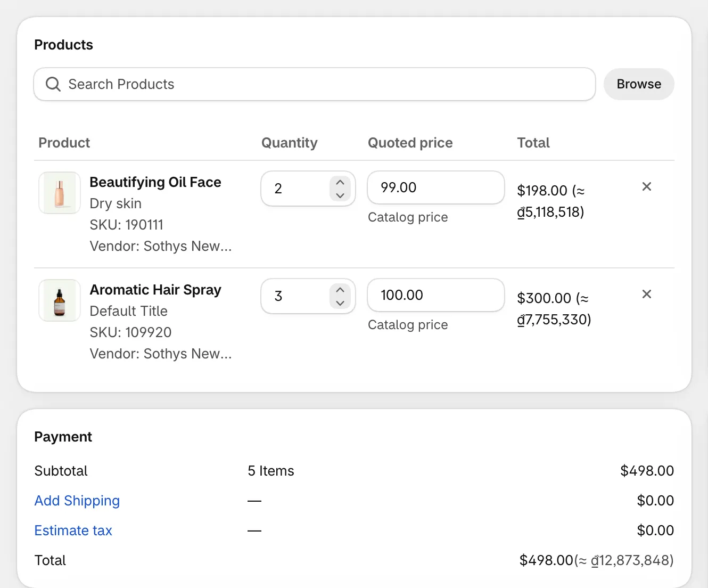Decrease quantity of Beautifying Oil Face
This screenshot has height=588, width=708.
[340, 195]
